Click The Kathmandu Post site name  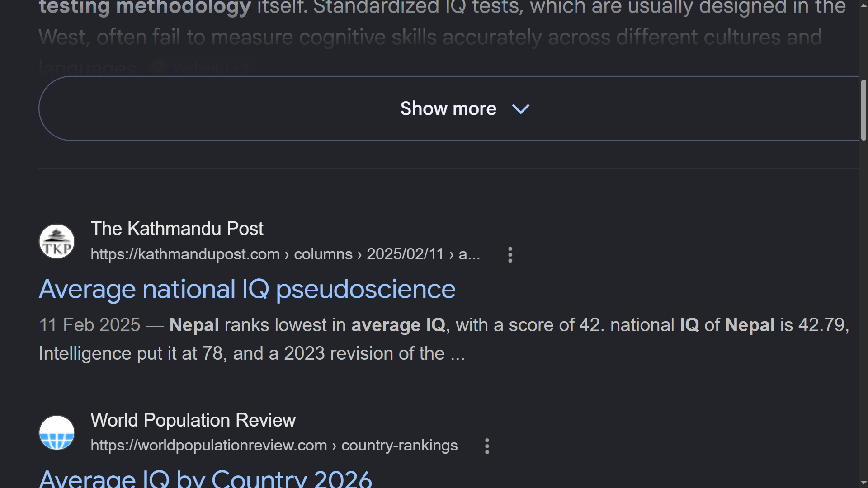(x=177, y=229)
